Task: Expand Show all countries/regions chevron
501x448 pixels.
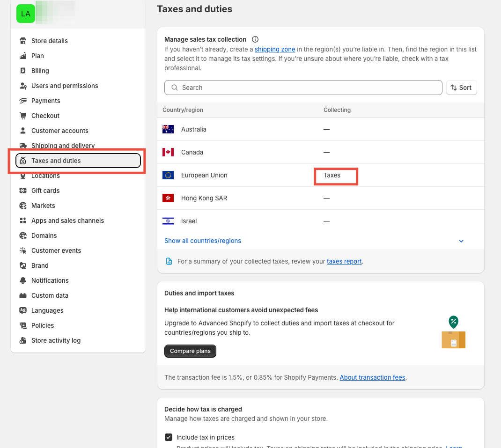Action: click(461, 241)
